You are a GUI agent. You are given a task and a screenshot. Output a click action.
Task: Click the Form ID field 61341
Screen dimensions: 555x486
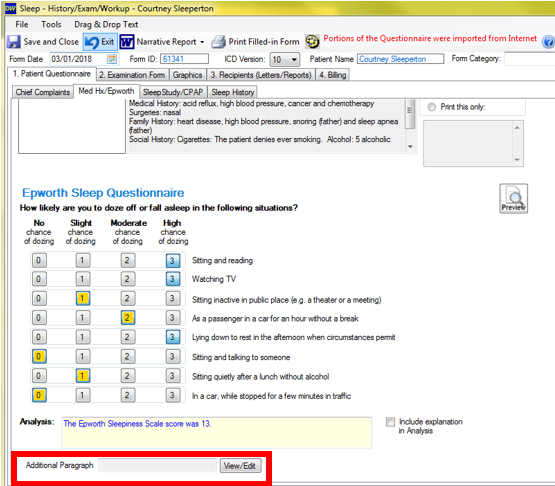184,59
